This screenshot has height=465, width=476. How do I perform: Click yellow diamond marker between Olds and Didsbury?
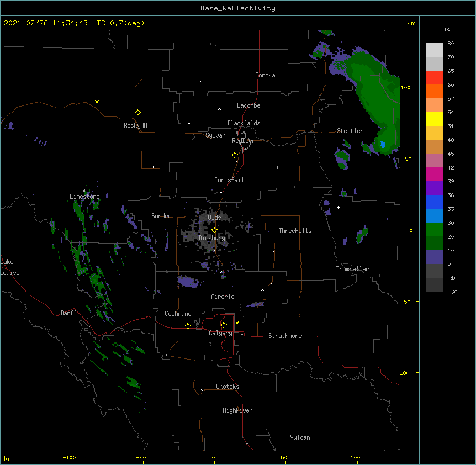coord(214,230)
